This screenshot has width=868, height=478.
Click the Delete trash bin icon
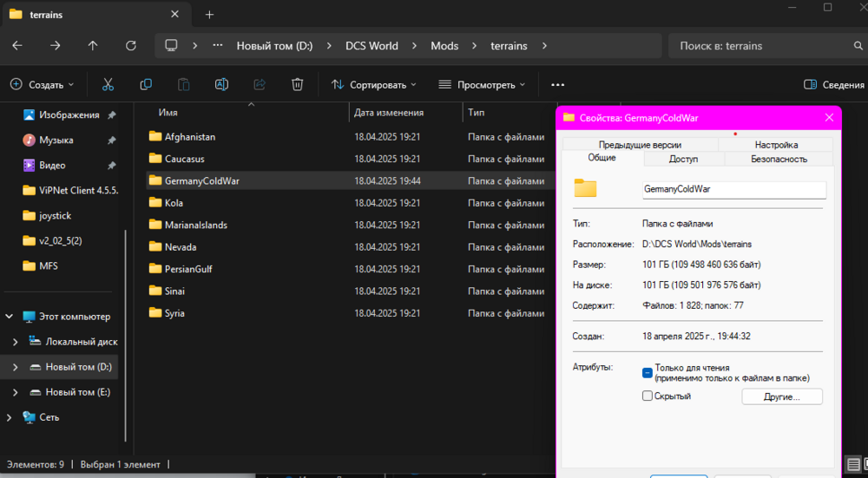297,84
